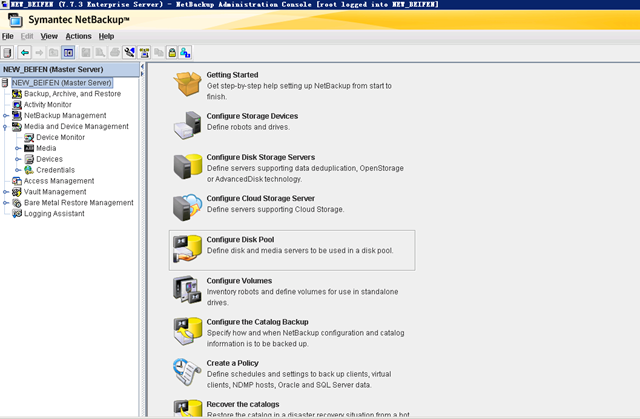
Task: Click the yellow padlock toolbar icon
Action: coord(172,53)
